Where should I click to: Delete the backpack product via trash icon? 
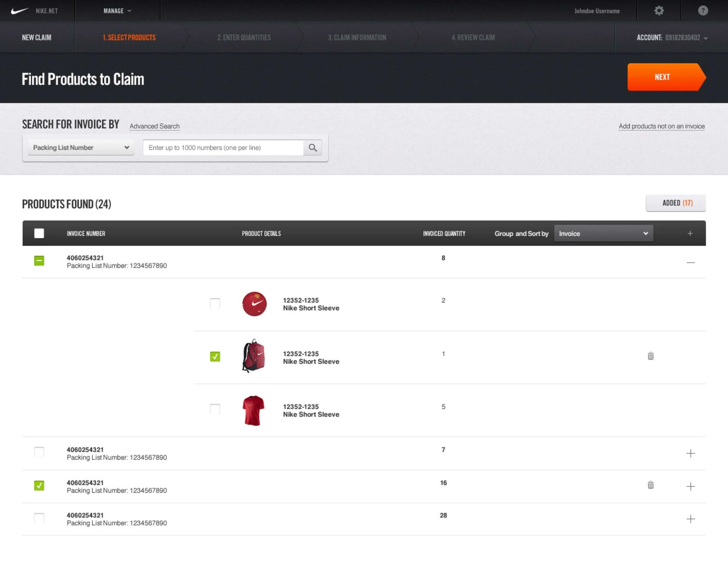pos(650,356)
